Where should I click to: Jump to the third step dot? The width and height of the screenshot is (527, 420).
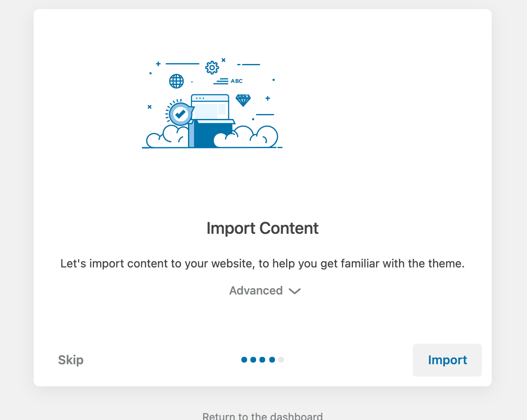point(262,360)
